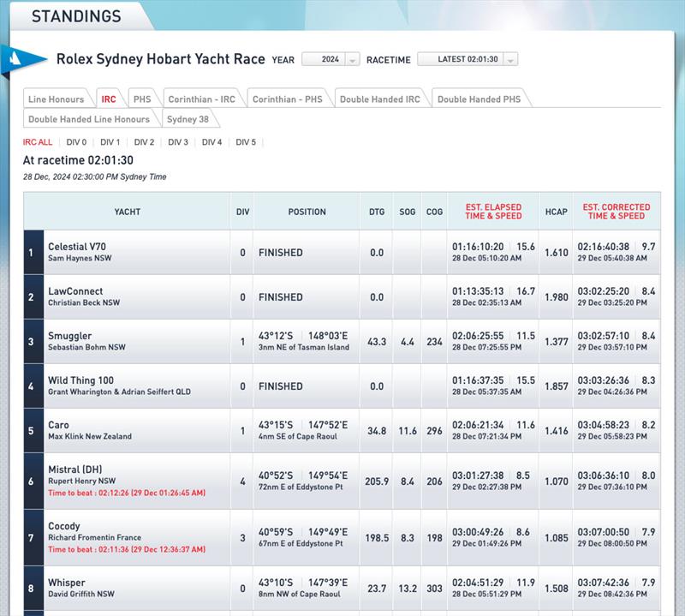This screenshot has height=616, width=685.
Task: Click 'At racetime 02:01:30' heading
Action: 78,160
